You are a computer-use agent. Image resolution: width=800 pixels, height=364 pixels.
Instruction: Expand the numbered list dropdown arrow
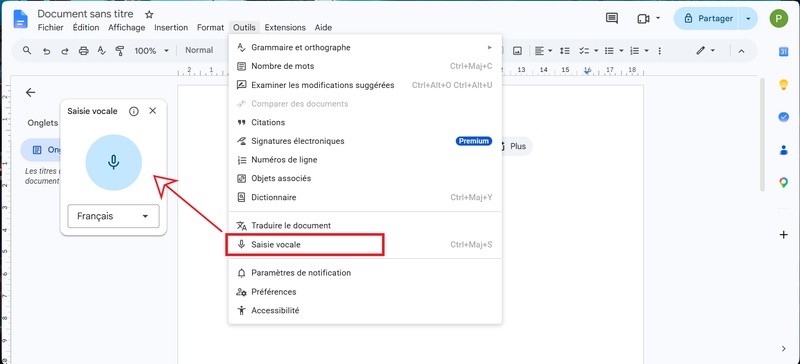pyautogui.click(x=646, y=51)
